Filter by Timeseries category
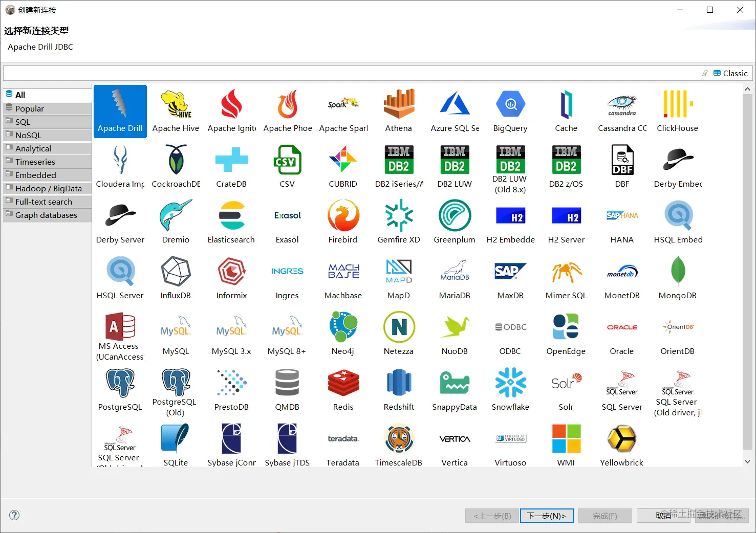 [x=47, y=162]
